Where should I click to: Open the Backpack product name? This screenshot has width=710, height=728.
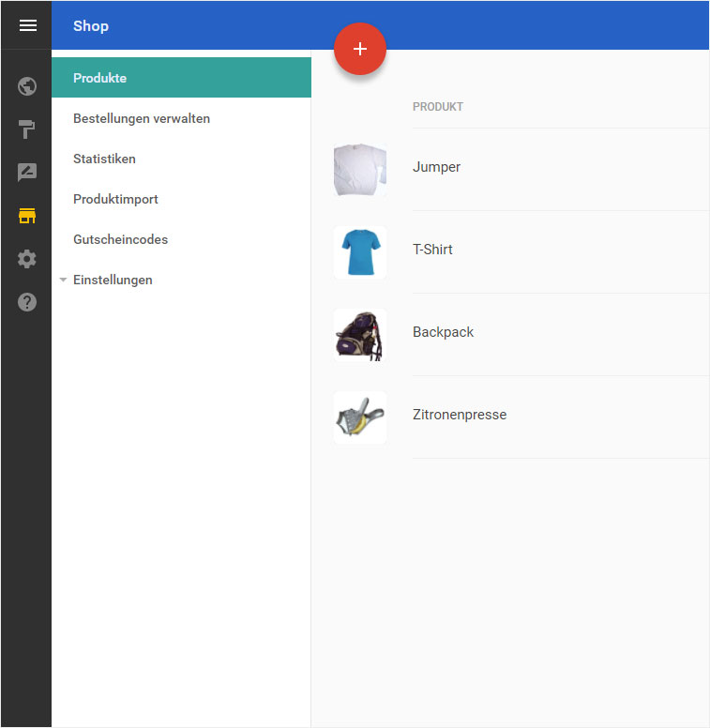click(444, 332)
